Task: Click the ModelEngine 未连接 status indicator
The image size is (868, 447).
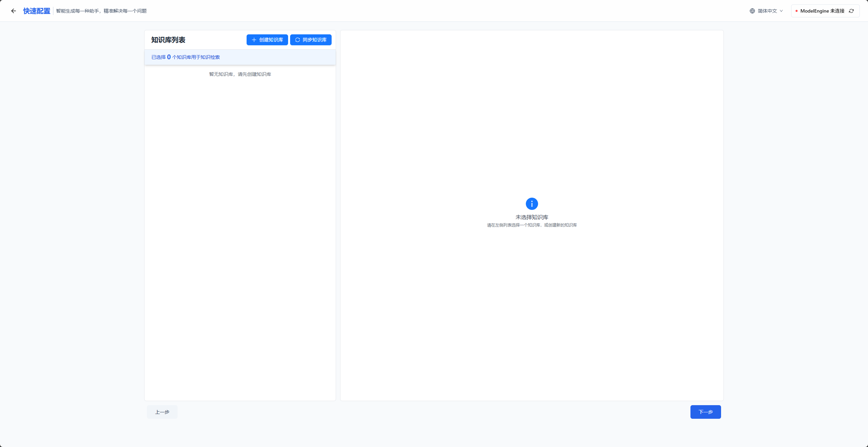Action: (822, 11)
